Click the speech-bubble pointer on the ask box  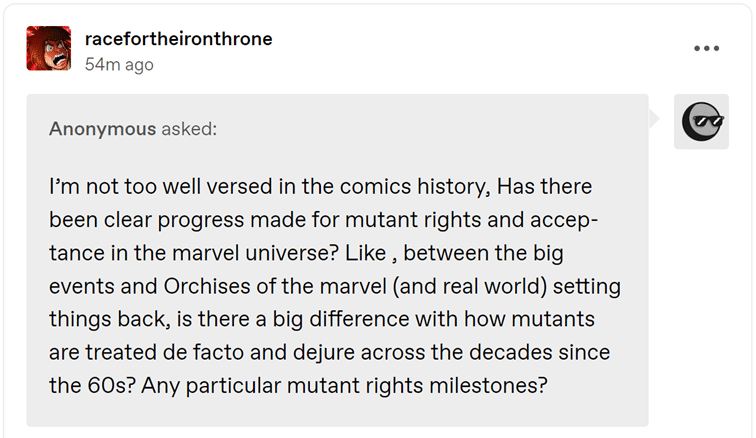tap(656, 120)
